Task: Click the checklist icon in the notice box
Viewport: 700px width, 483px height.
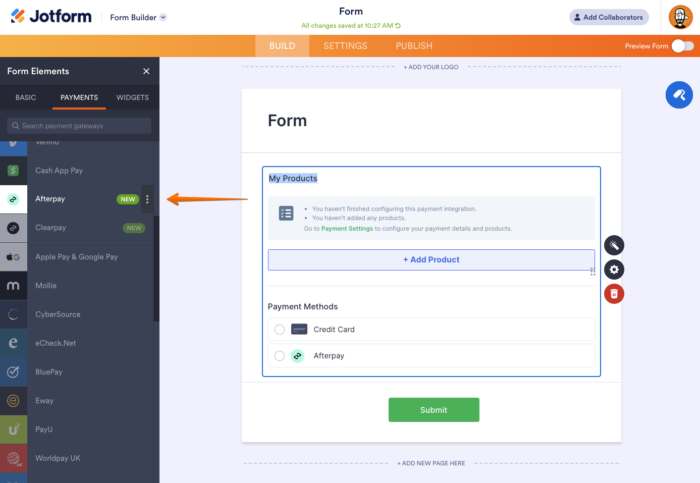Action: (286, 213)
